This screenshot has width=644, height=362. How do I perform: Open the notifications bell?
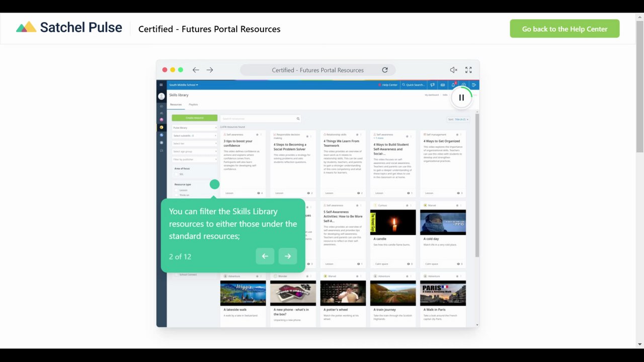pos(453,85)
